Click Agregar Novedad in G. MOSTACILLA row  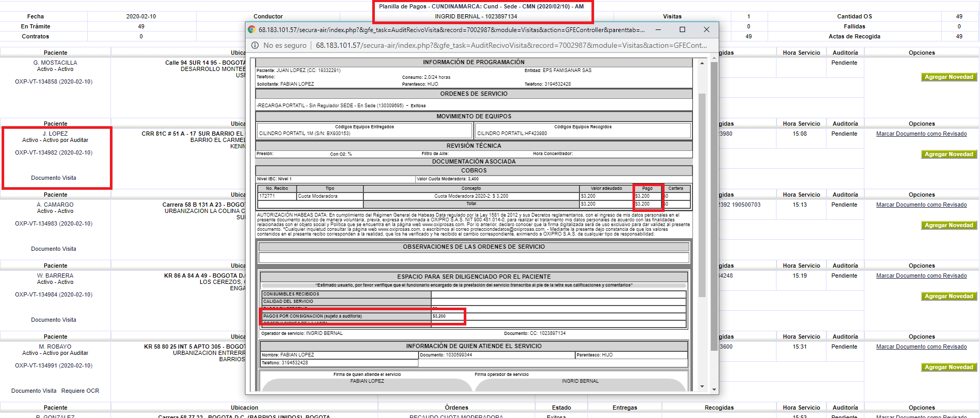(x=948, y=77)
